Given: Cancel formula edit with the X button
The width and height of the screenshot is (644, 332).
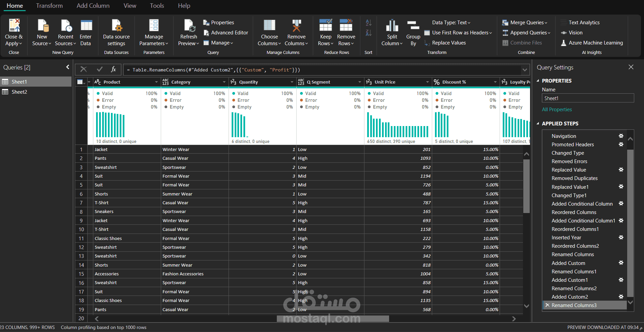Looking at the screenshot, I should tap(84, 69).
